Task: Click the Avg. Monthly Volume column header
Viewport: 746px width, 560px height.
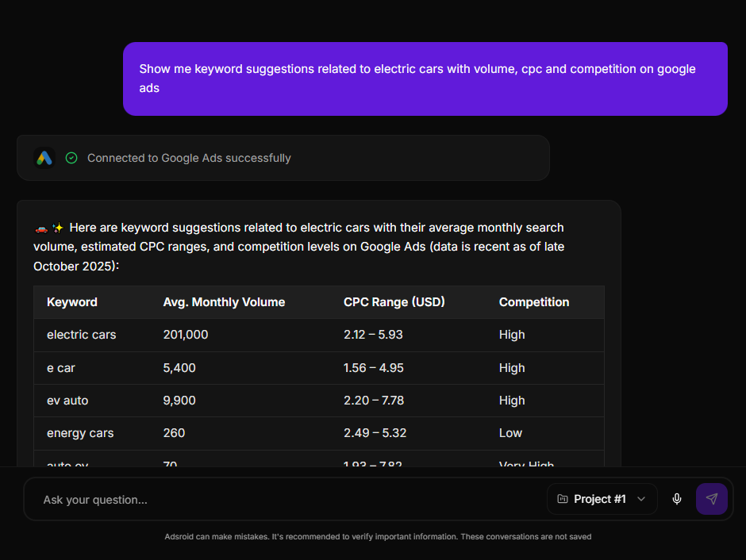Action: [224, 302]
